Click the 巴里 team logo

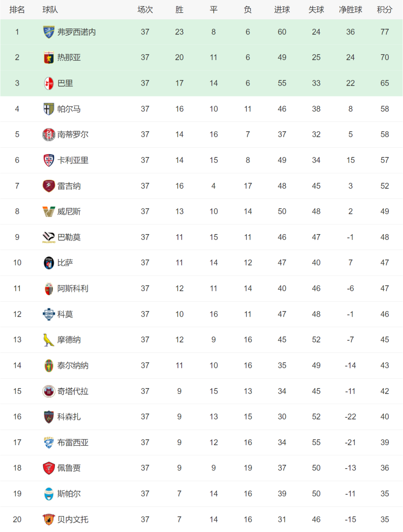(x=49, y=83)
